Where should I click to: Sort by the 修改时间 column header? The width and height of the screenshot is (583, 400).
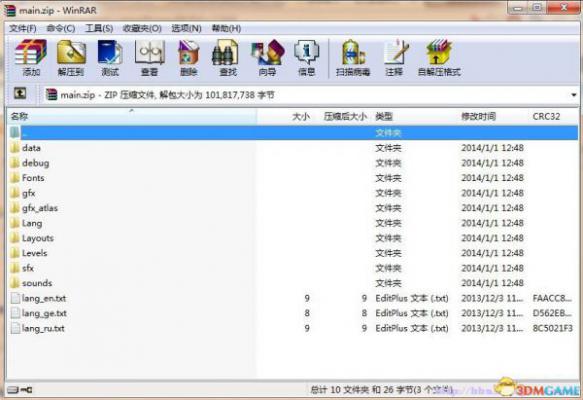click(x=493, y=116)
